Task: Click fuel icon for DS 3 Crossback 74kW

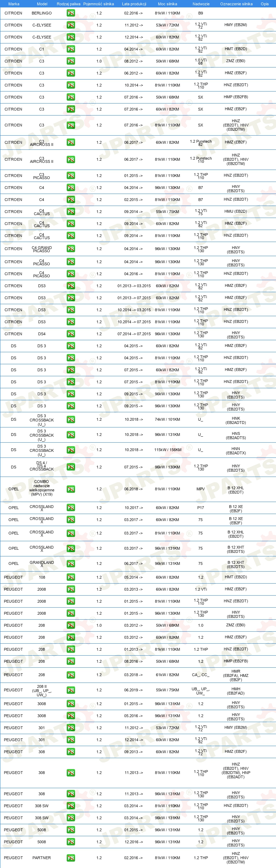Action: point(71,420)
